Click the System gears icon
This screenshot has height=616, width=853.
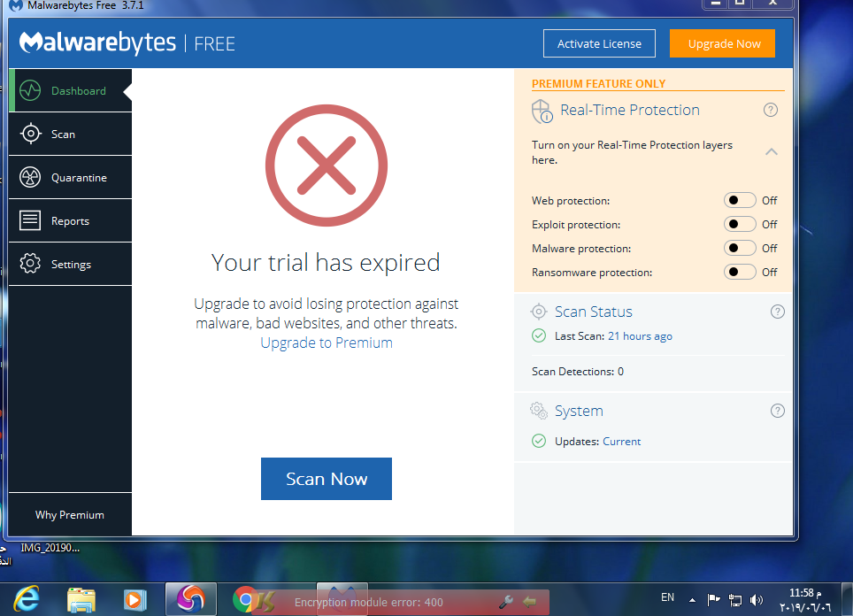[x=539, y=411]
